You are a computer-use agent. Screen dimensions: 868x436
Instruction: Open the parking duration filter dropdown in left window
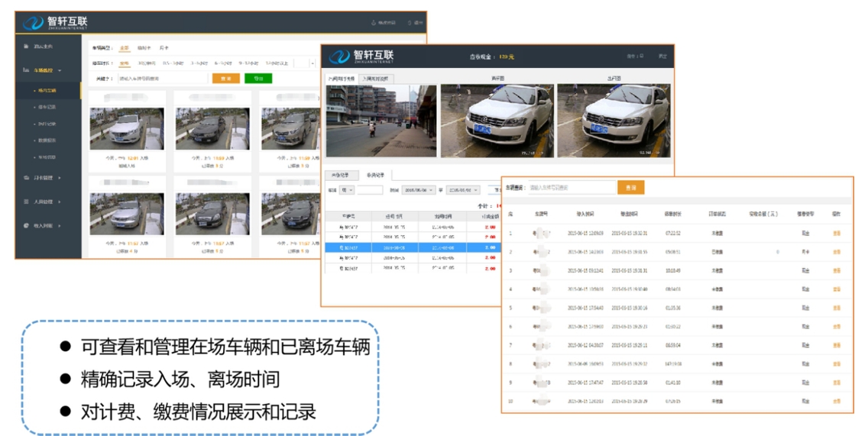[304, 63]
